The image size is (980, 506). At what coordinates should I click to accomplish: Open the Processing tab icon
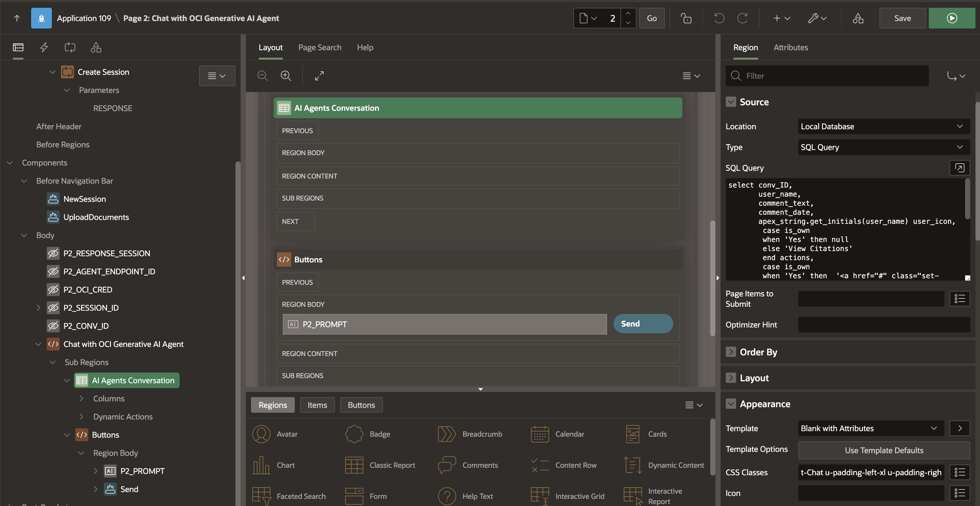70,48
